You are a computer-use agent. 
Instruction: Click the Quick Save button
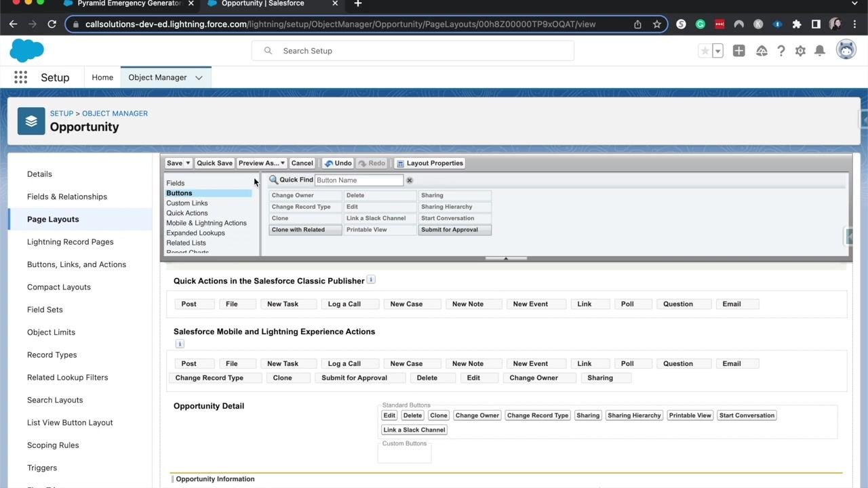coord(214,163)
